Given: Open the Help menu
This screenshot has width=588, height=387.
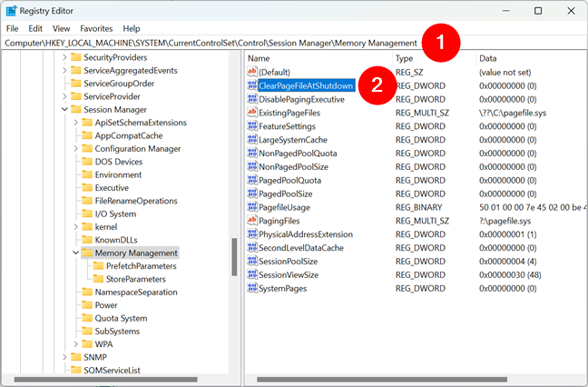Looking at the screenshot, I should tap(132, 28).
